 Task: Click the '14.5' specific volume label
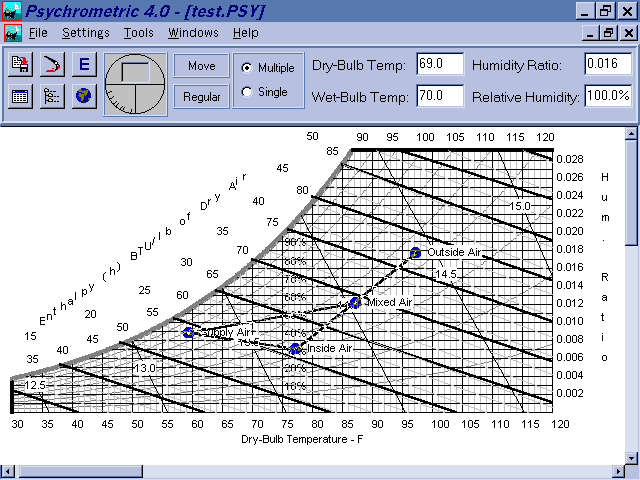click(x=446, y=274)
